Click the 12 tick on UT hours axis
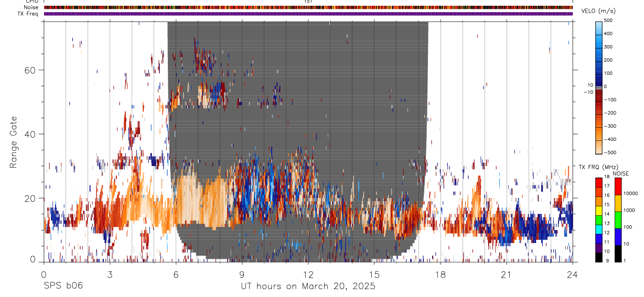644x297 pixels. pyautogui.click(x=308, y=275)
